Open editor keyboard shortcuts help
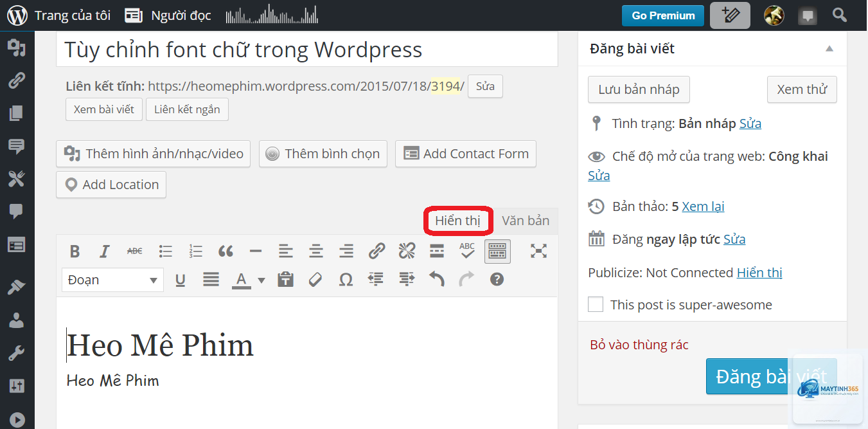This screenshot has width=868, height=429. point(497,280)
